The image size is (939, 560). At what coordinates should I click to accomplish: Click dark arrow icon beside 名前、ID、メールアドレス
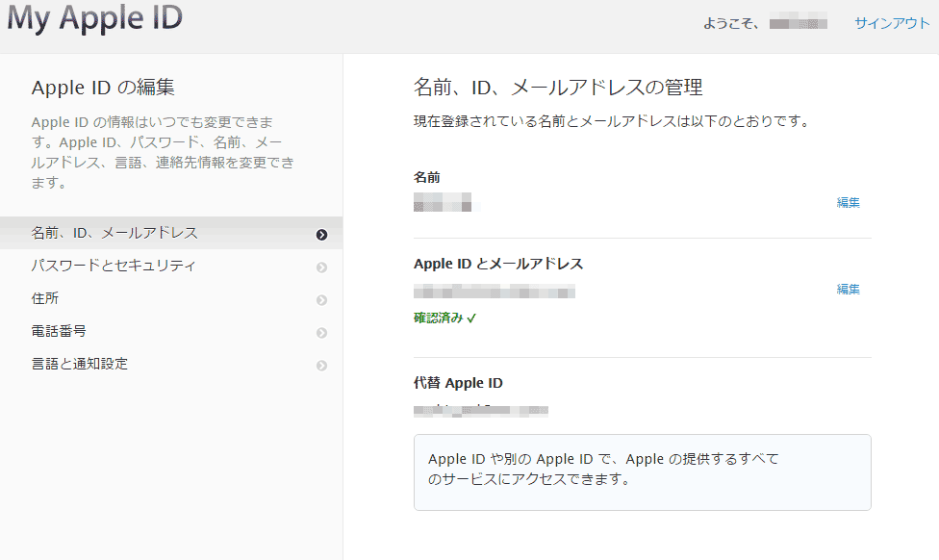[x=321, y=234]
